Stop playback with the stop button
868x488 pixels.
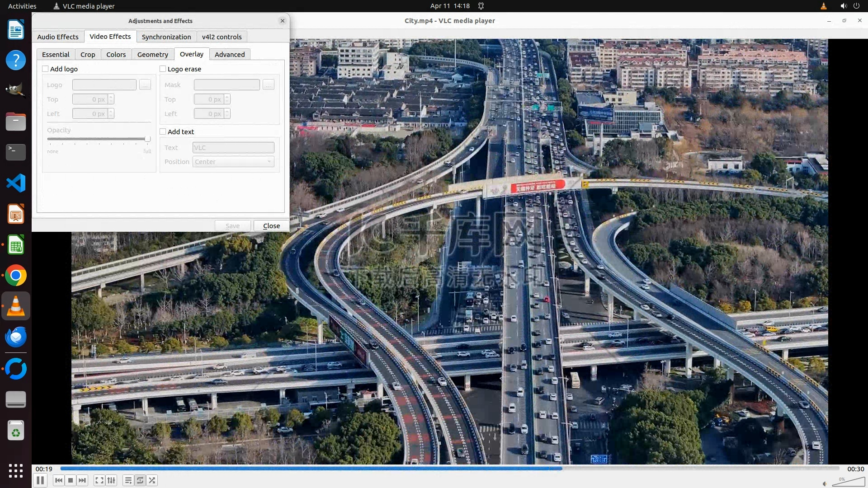[x=71, y=480]
